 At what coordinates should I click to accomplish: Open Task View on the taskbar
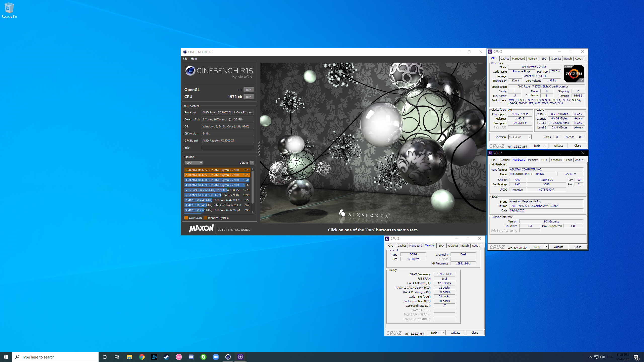[x=117, y=357]
